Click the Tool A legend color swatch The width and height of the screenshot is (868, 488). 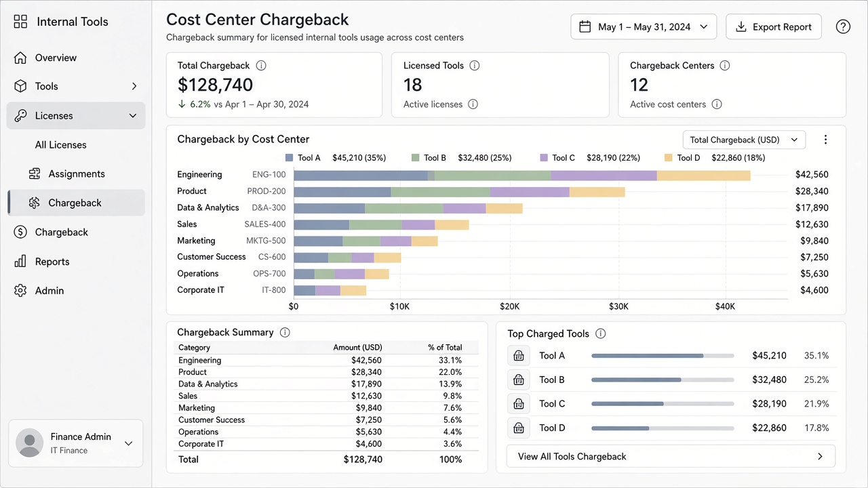tap(290, 158)
